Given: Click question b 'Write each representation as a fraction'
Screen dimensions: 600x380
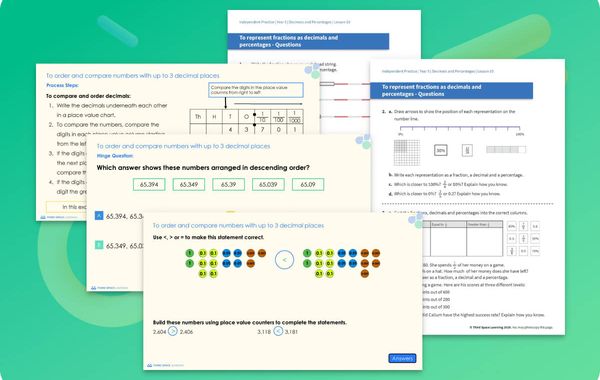Looking at the screenshot, I should (x=458, y=175).
